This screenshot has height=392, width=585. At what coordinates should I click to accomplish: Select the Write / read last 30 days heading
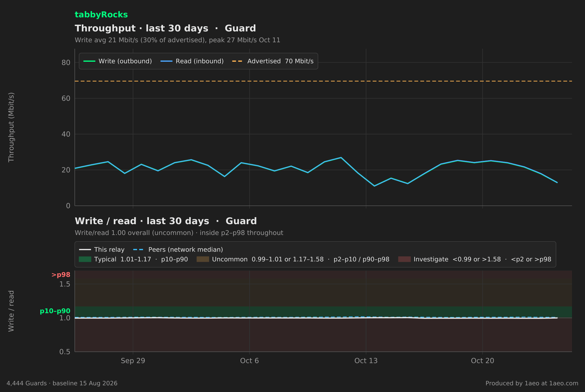(166, 221)
